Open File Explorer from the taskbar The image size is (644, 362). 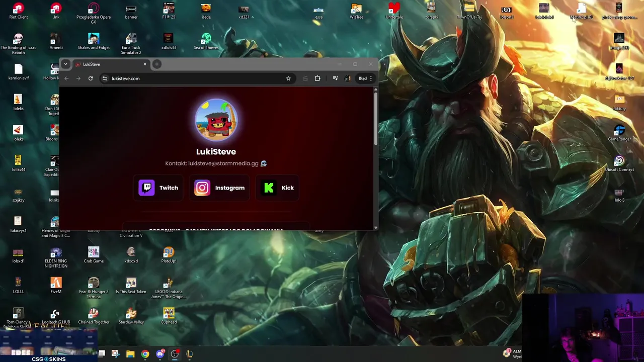click(130, 354)
